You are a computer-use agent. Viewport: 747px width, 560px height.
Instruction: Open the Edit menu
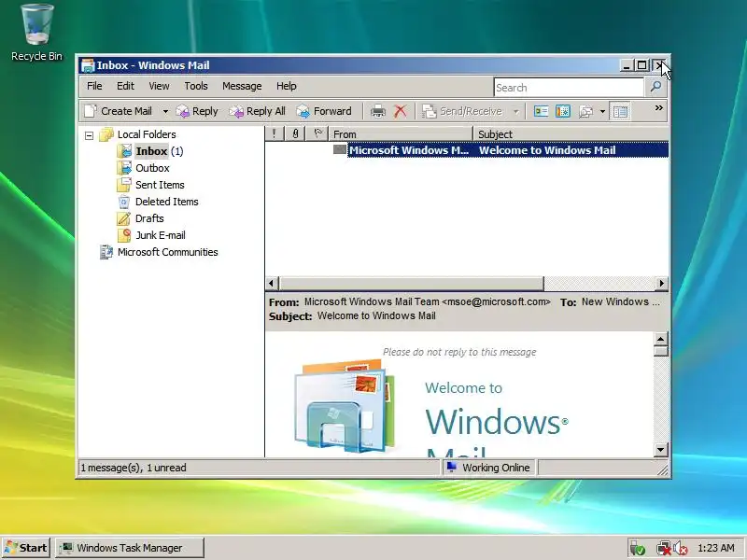click(x=125, y=86)
